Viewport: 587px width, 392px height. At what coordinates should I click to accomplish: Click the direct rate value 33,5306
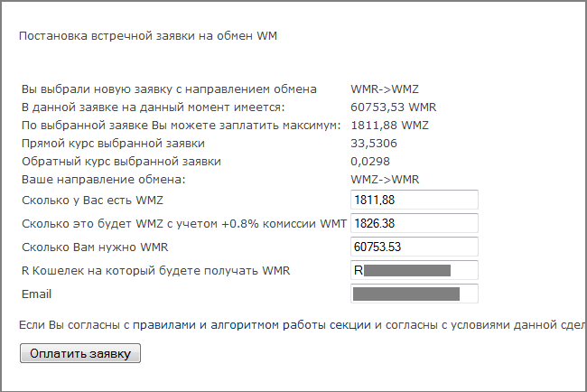point(374,144)
